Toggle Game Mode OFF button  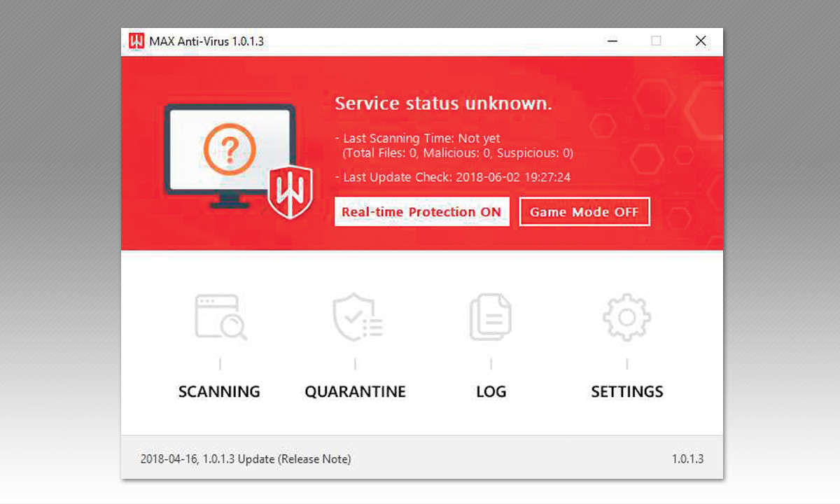point(584,211)
